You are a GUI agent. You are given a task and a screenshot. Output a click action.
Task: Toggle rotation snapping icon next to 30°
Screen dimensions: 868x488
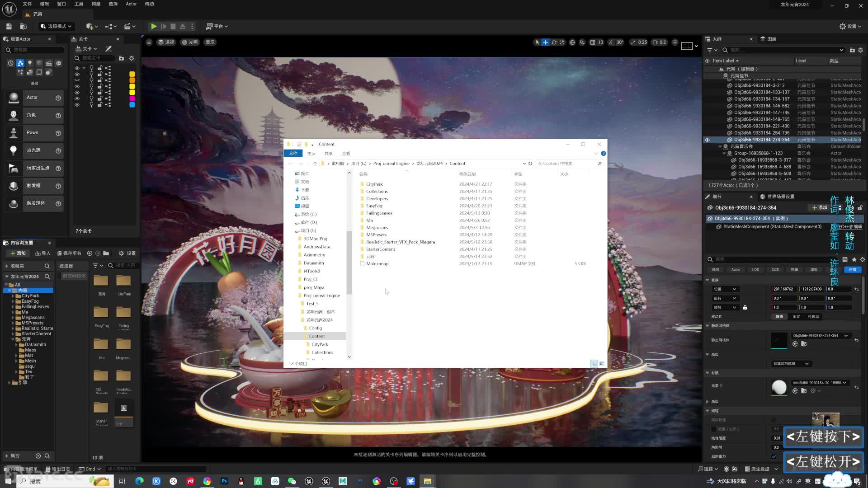pyautogui.click(x=611, y=42)
